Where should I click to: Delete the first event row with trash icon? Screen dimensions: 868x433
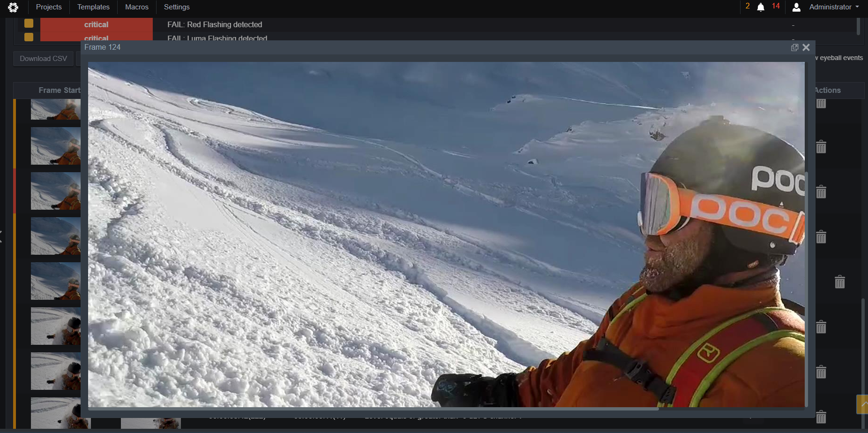click(821, 104)
